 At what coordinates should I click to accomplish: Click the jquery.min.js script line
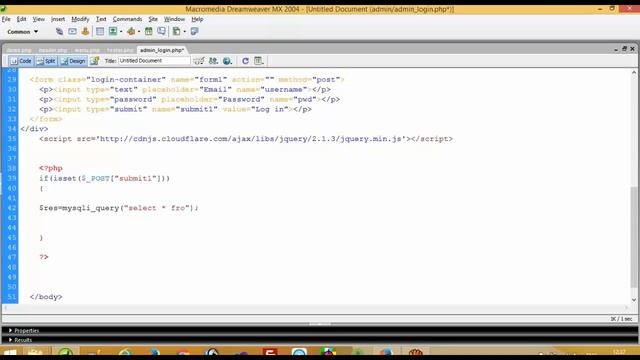coord(246,139)
